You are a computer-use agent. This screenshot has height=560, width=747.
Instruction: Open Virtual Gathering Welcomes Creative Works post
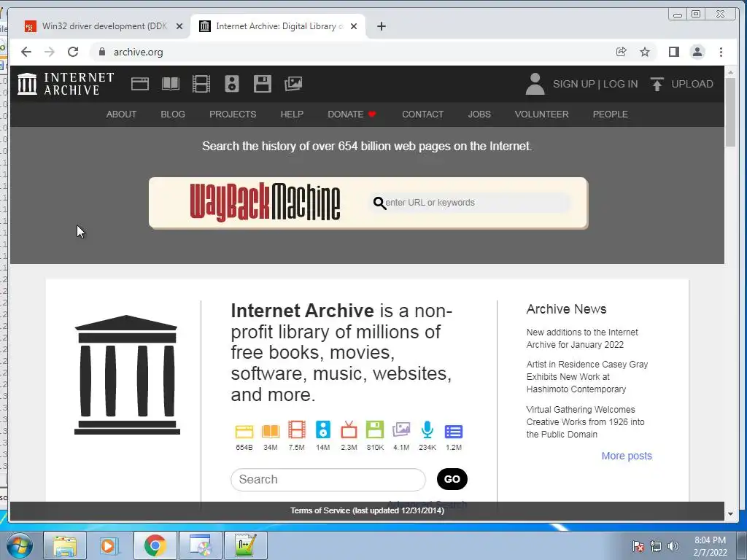[x=585, y=422]
